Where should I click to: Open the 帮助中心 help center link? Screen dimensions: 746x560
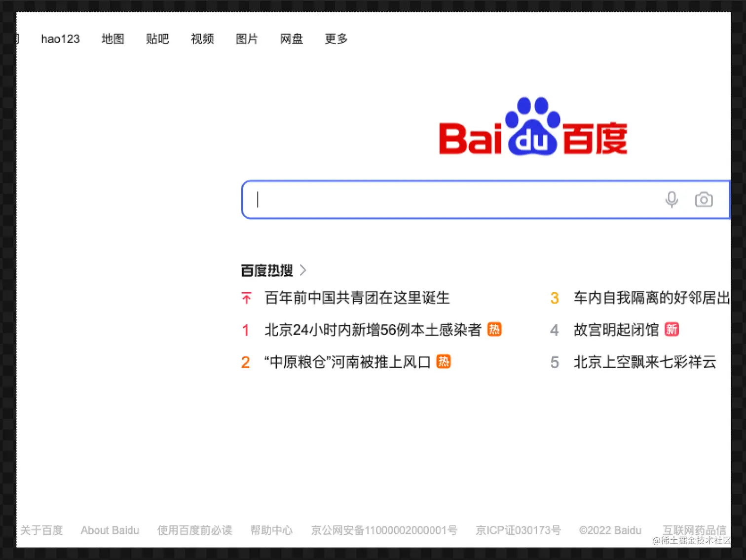(272, 530)
